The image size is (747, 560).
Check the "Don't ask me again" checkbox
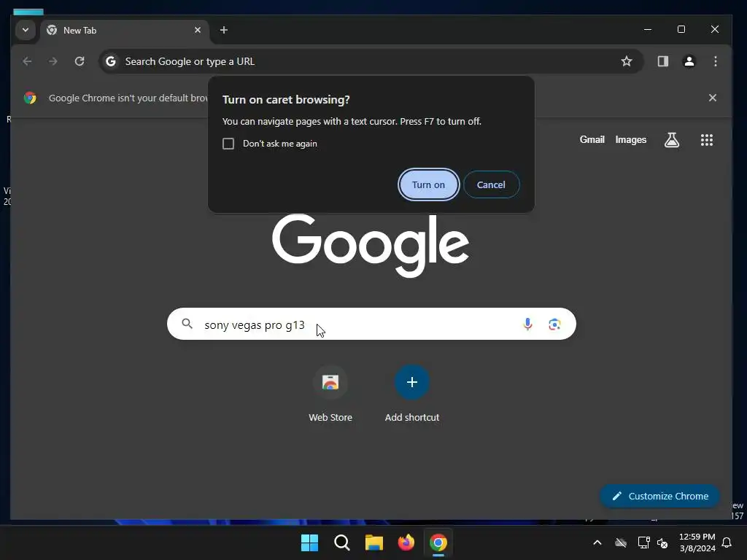[228, 144]
